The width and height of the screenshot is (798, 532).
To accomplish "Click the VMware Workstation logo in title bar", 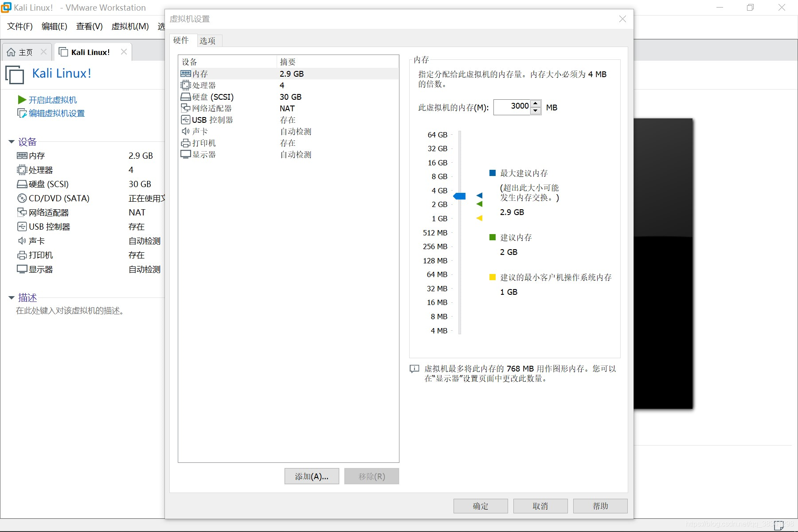I will [6, 8].
